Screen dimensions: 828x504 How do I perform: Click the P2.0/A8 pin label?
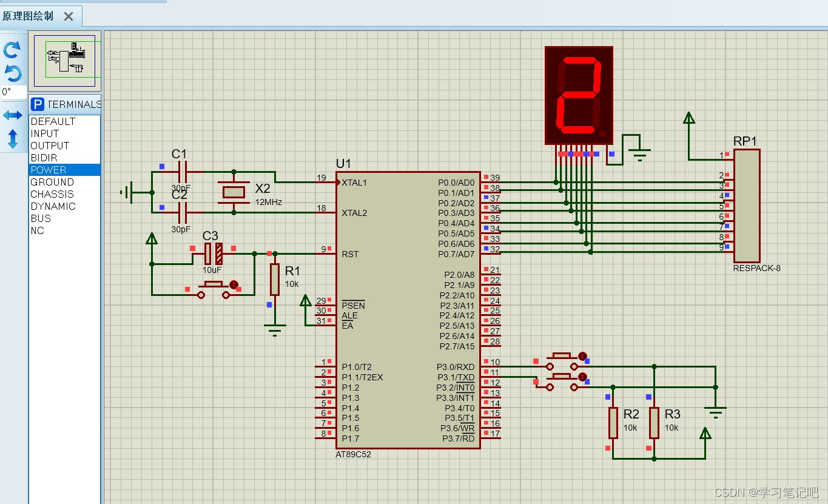tap(459, 275)
